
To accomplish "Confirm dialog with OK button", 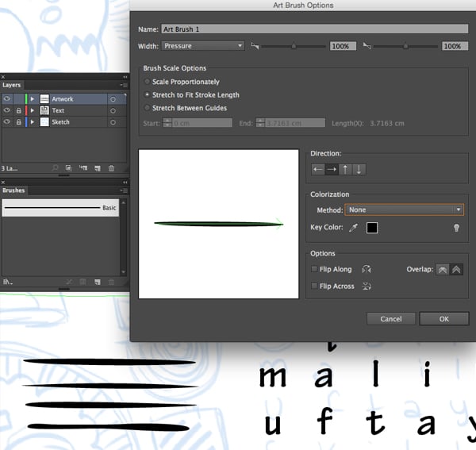I will coord(444,319).
